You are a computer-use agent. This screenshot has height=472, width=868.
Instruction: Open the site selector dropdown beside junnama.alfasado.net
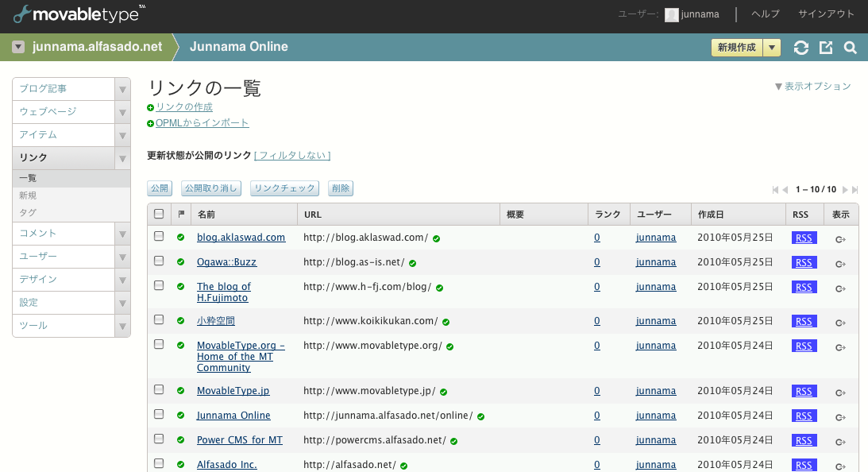[x=18, y=47]
